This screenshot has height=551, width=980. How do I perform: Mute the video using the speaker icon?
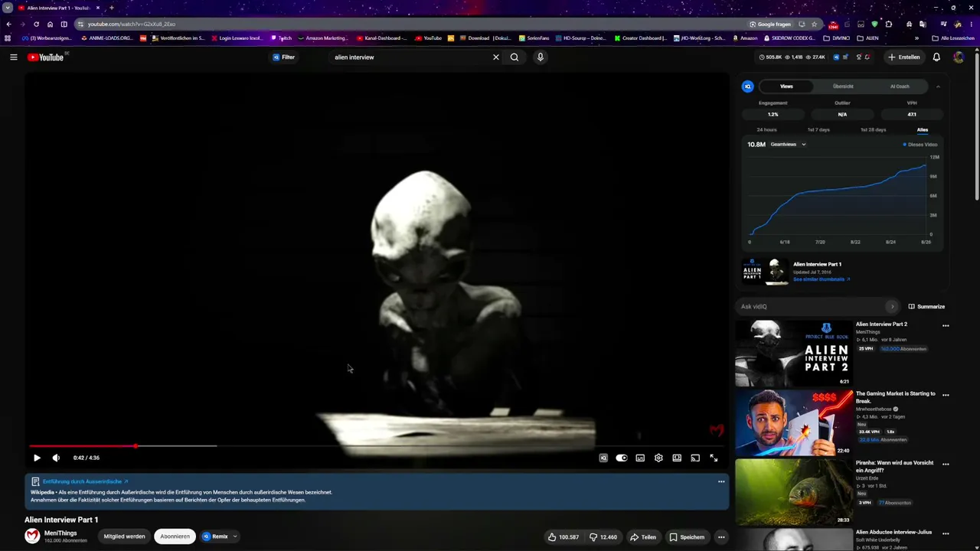coord(56,458)
